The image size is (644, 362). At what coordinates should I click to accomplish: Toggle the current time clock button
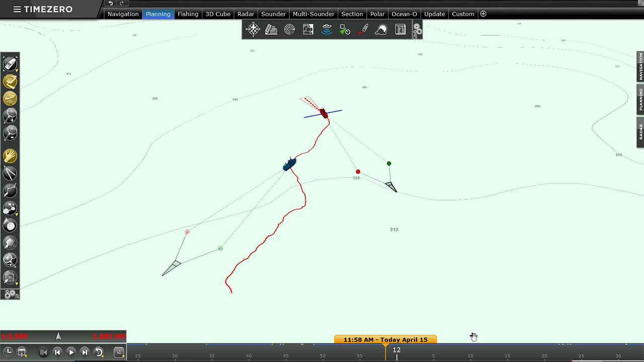point(8,352)
